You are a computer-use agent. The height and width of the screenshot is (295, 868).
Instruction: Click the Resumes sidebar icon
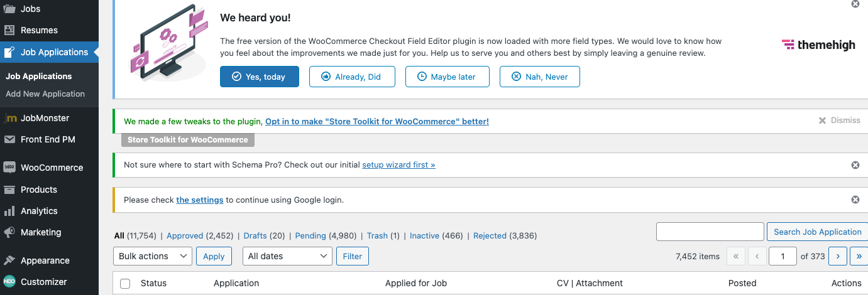point(9,30)
